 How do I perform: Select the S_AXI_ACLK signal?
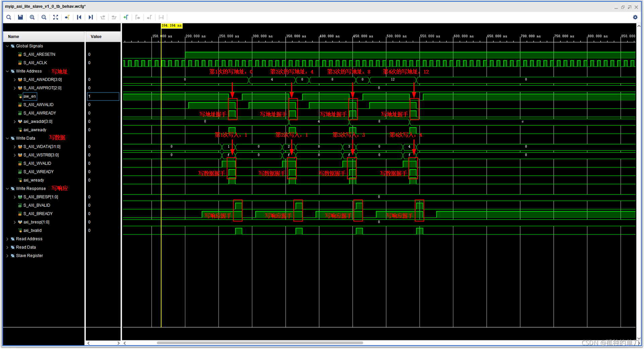[x=35, y=63]
